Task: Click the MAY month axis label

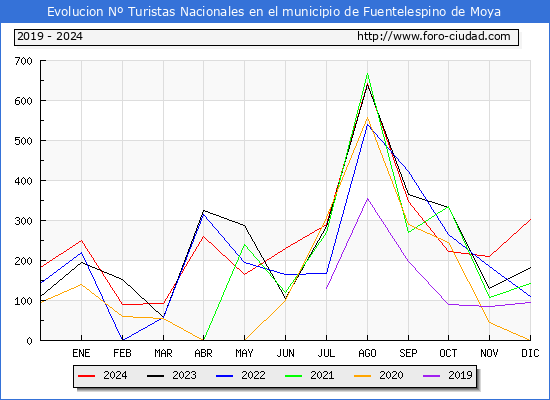Action: [x=244, y=353]
